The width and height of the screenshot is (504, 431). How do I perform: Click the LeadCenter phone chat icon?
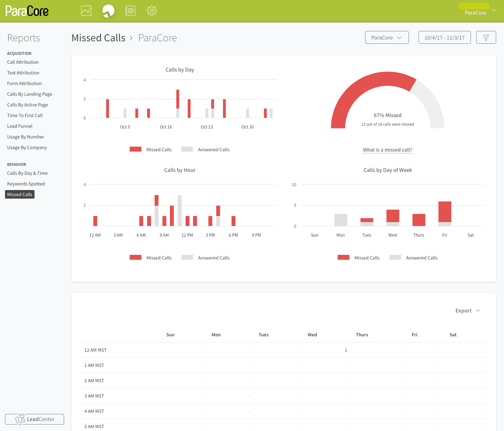(20, 419)
